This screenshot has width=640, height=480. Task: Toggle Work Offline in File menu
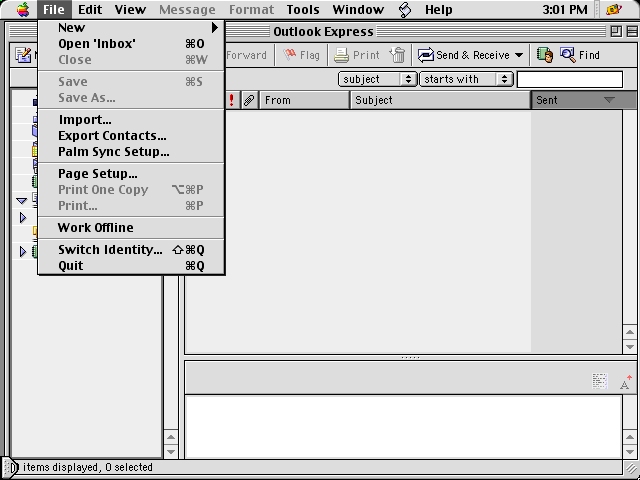click(131, 227)
